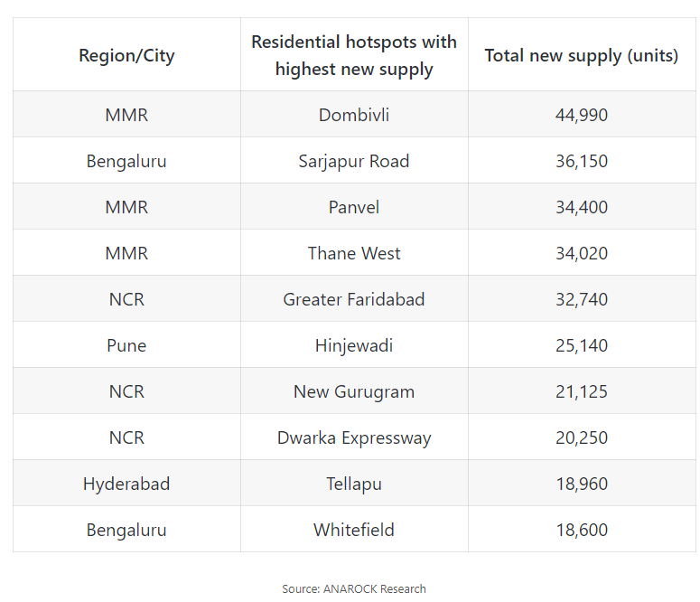700x602 pixels.
Task: Select the 'Residential hotspots with highest new supply' header
Action: (x=354, y=55)
